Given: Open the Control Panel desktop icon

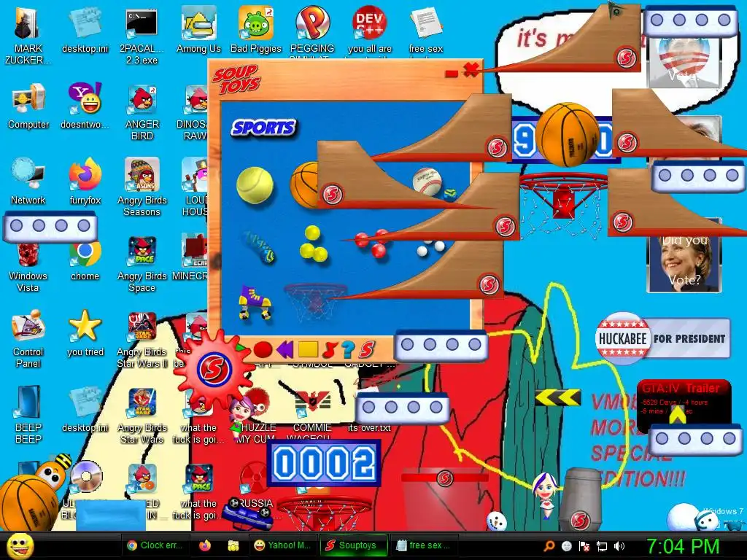Looking at the screenshot, I should (28, 340).
